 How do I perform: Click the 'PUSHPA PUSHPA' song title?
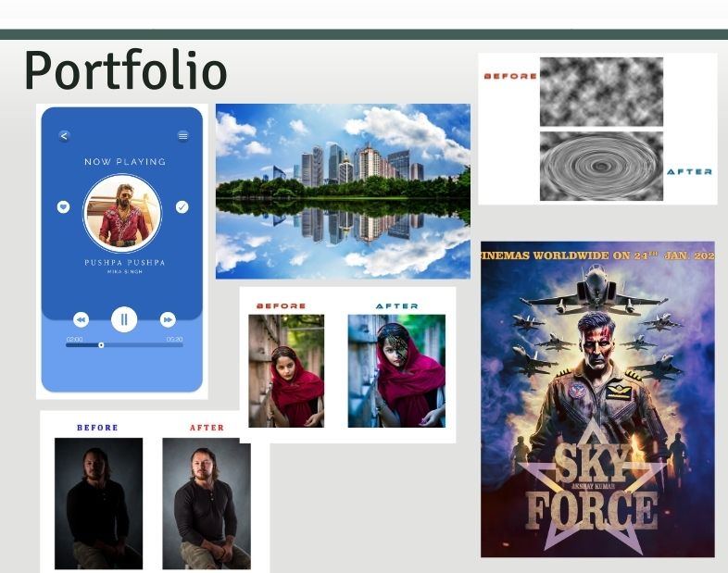[x=124, y=262]
